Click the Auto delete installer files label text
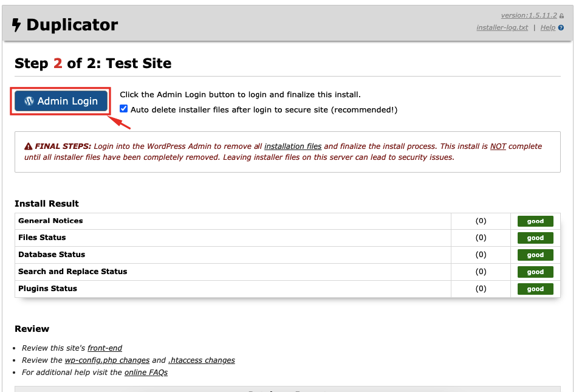This screenshot has height=392, width=579. click(x=264, y=110)
